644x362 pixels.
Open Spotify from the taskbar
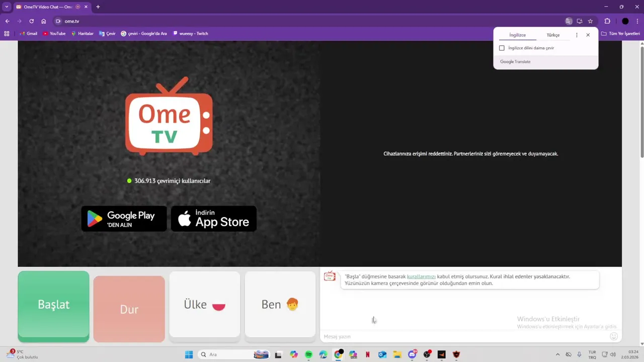point(308,354)
